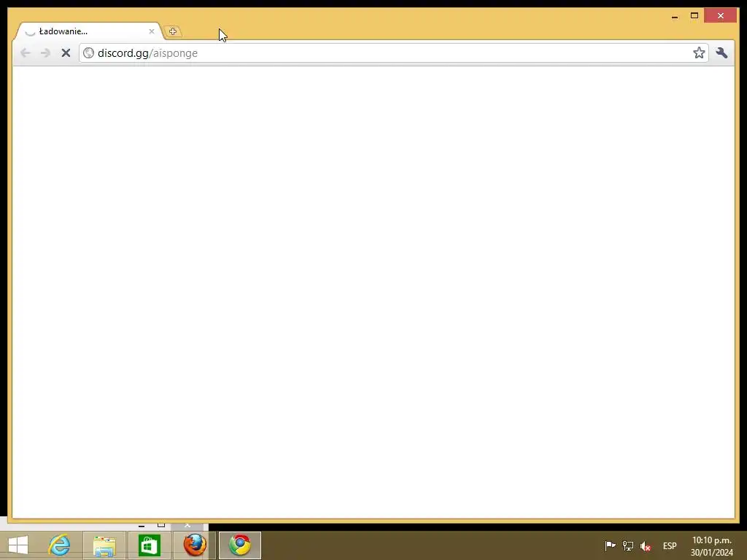747x560 pixels.
Task: Bookmark this page with the star
Action: tap(698, 52)
